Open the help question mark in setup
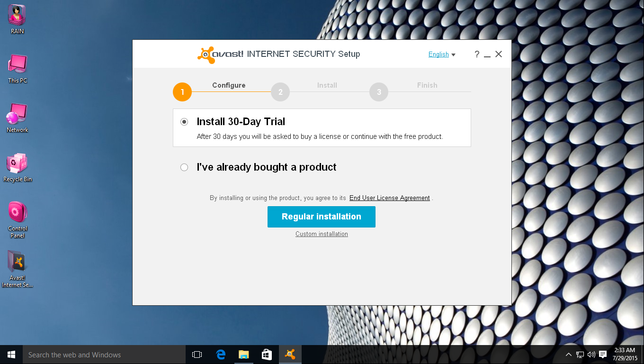The image size is (644, 364). coord(477,55)
